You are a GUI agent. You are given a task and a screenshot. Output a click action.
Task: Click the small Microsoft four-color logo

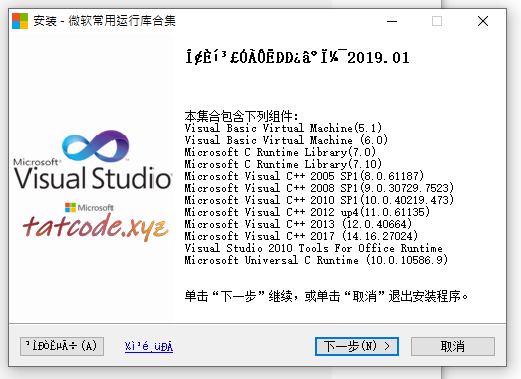(70, 207)
